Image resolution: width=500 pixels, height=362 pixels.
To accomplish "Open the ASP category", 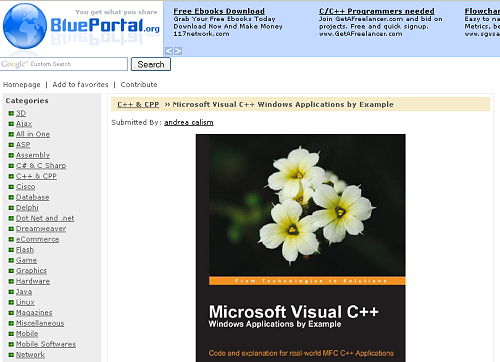I will (23, 145).
